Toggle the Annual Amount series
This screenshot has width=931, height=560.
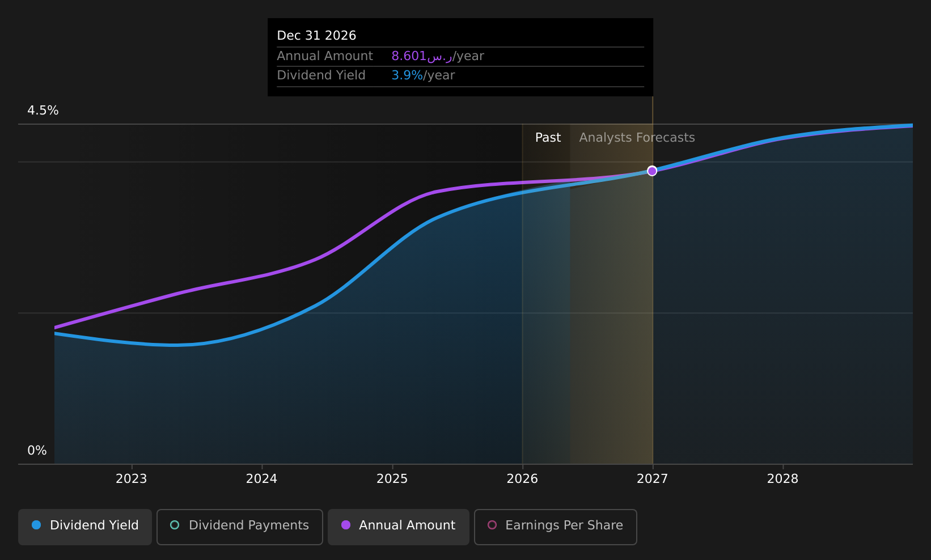point(399,527)
